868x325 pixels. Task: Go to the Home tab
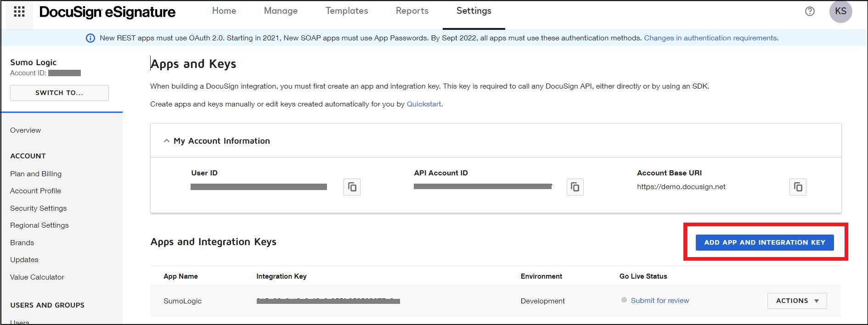224,11
